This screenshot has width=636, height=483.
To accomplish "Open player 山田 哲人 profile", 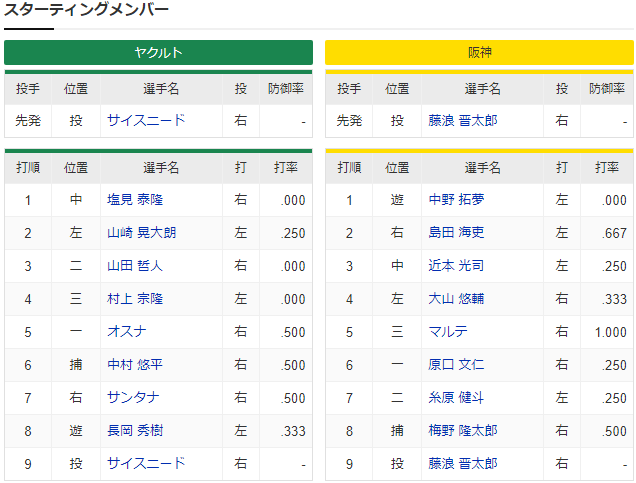I will coord(135,266).
